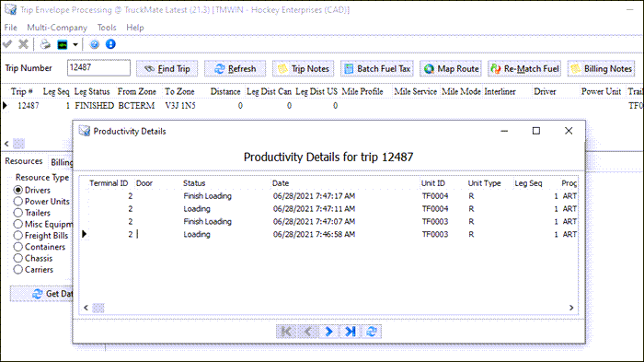644x362 pixels.
Task: Open the Tools menu
Action: click(x=107, y=28)
